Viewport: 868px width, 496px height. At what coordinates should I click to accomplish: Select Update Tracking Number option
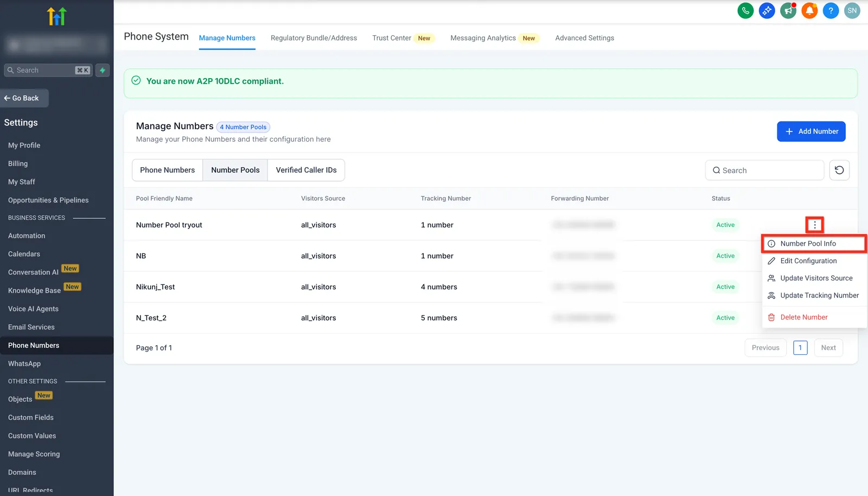(x=814, y=296)
